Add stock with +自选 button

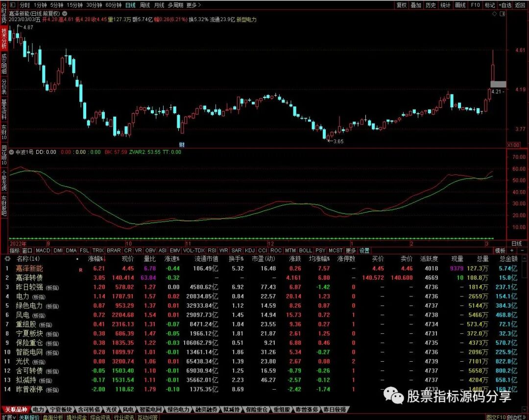pos(505,5)
